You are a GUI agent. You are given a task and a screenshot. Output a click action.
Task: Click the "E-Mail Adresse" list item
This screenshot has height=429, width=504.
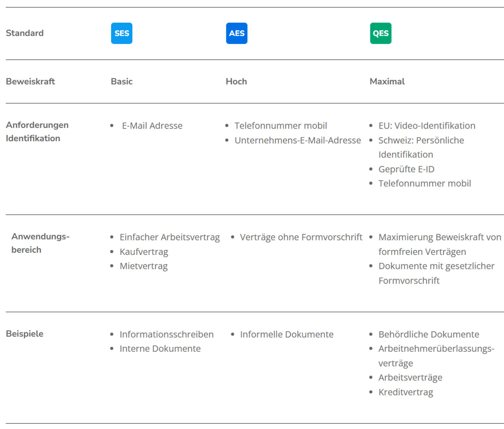click(152, 126)
